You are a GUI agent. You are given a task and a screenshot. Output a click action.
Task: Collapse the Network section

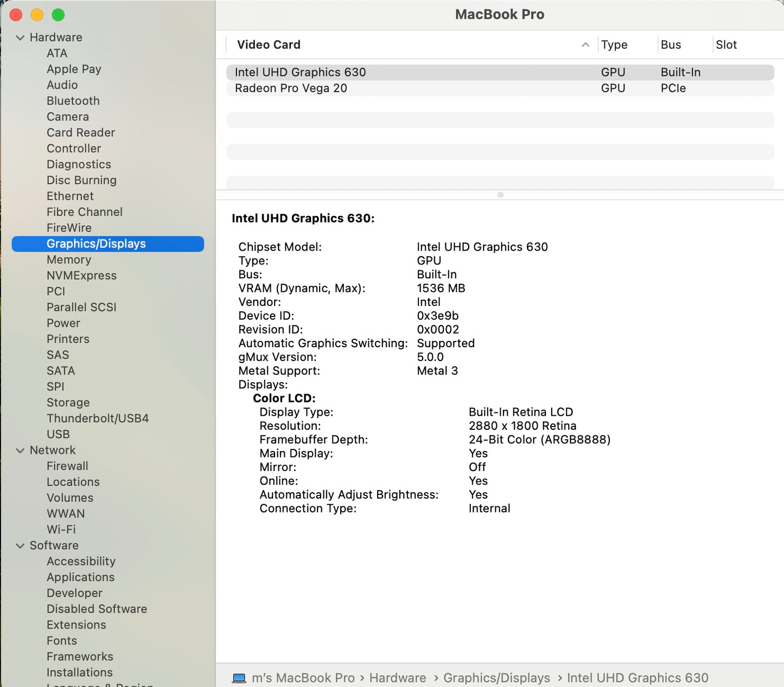(x=21, y=450)
